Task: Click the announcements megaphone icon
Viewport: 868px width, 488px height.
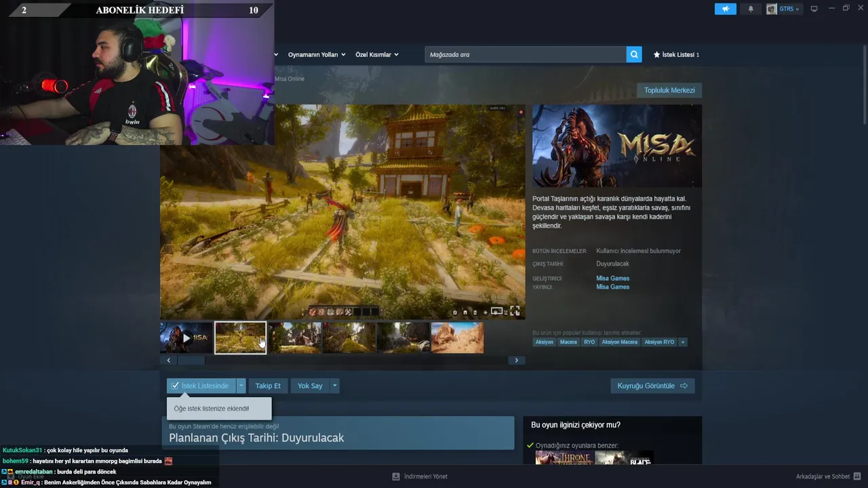Action: [725, 9]
